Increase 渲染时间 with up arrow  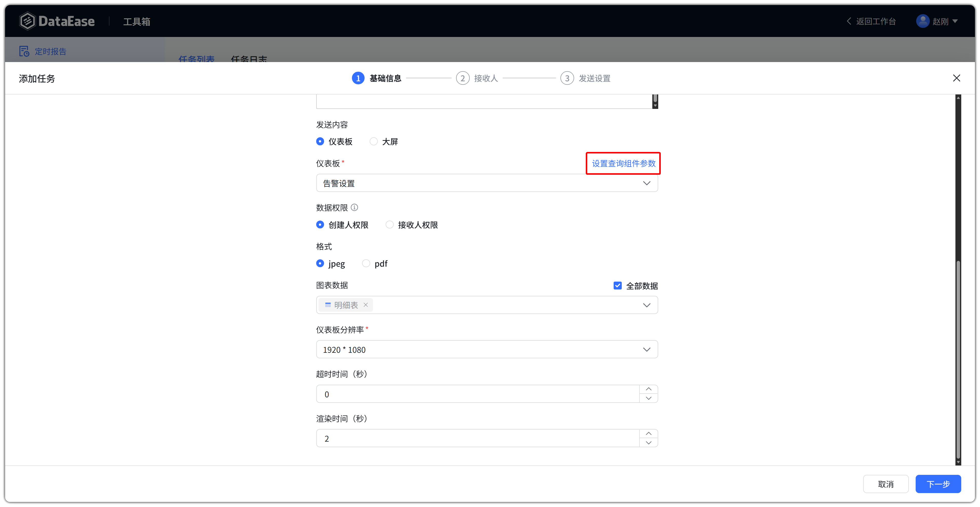[649, 434]
